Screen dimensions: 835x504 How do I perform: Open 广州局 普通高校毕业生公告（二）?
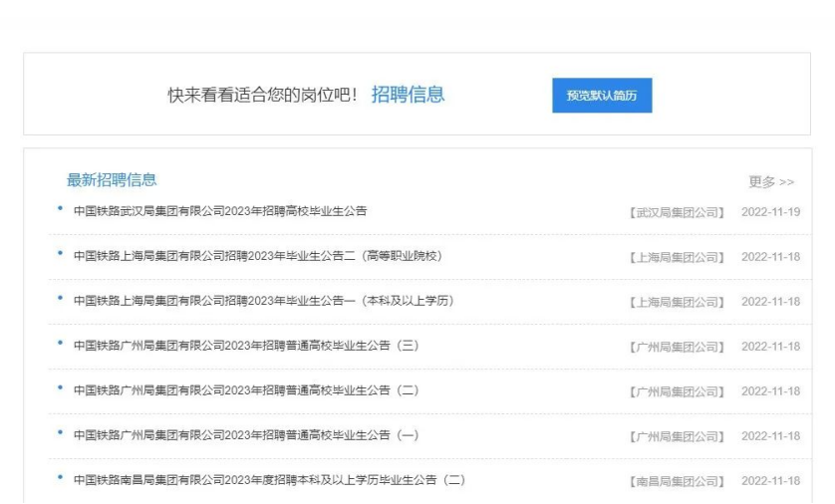click(x=247, y=390)
